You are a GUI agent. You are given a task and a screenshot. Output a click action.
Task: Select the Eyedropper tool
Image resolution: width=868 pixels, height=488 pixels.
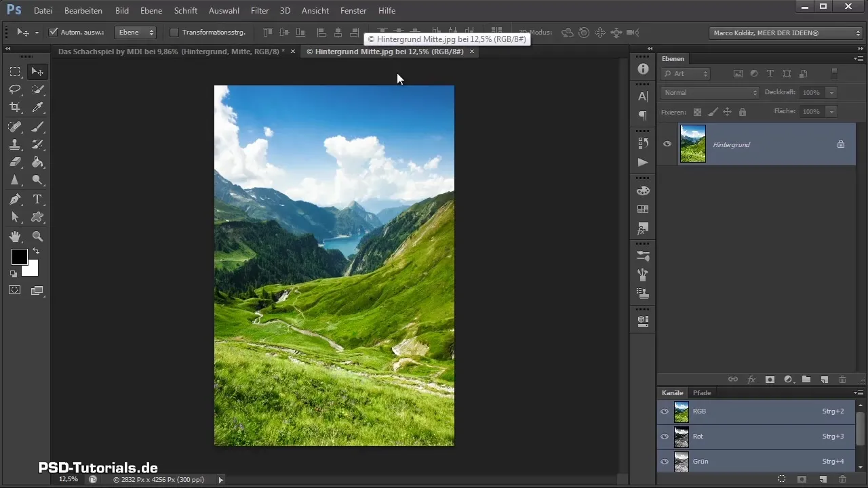38,107
